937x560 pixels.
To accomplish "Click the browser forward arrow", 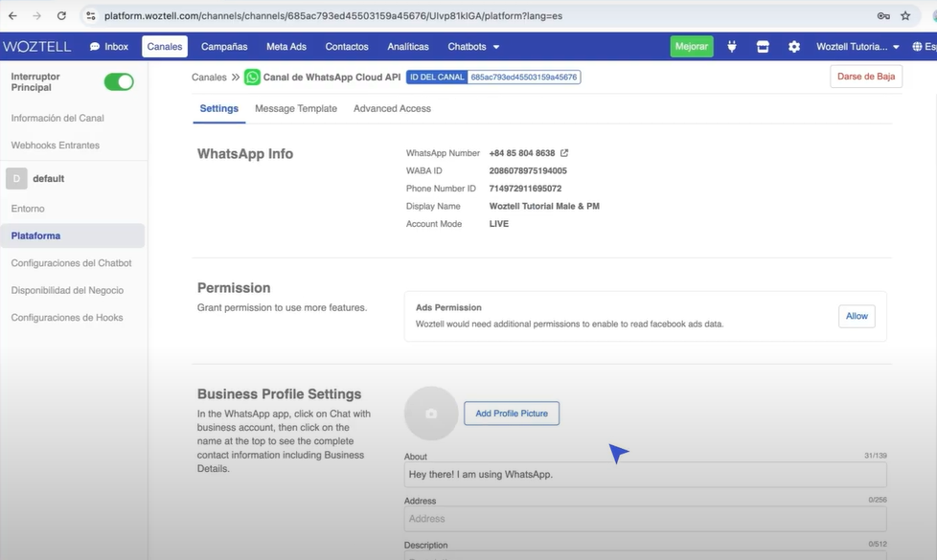I will [x=37, y=16].
